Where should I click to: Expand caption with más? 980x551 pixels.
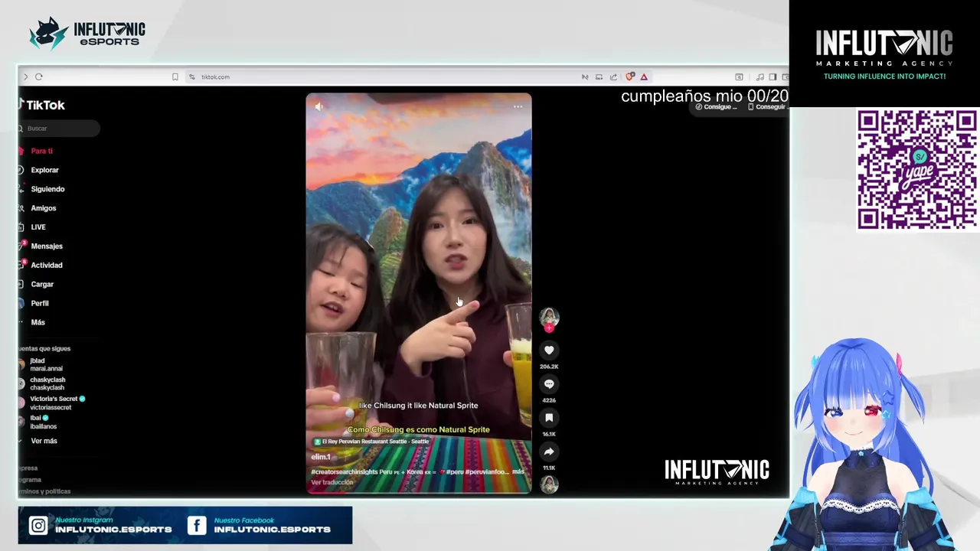[x=518, y=472]
